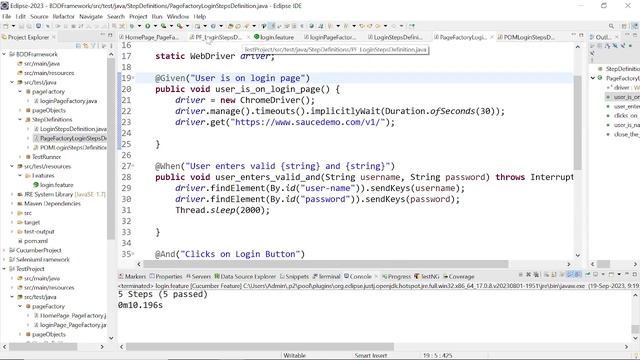
Task: Click the External Tools run icon
Action: coord(180,26)
